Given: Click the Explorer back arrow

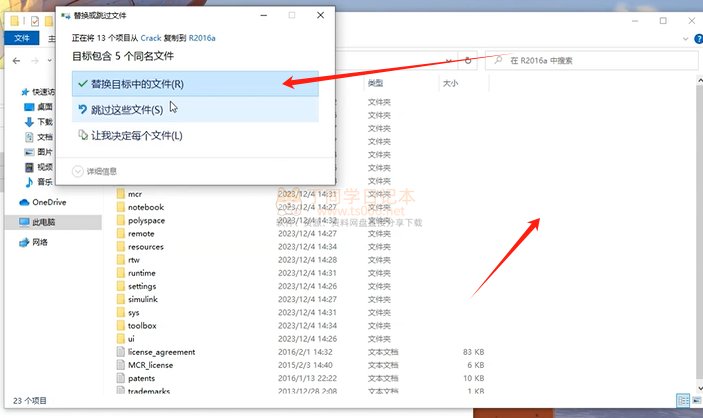Looking at the screenshot, I should (15, 61).
